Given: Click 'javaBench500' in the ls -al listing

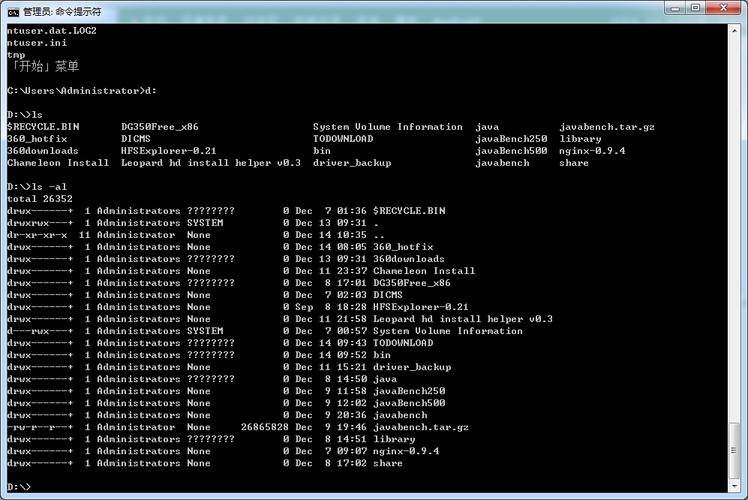Looking at the screenshot, I should click(409, 403).
